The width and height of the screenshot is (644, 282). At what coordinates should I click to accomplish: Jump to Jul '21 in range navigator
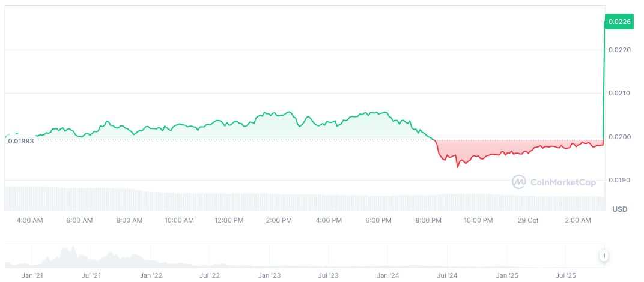(x=91, y=275)
